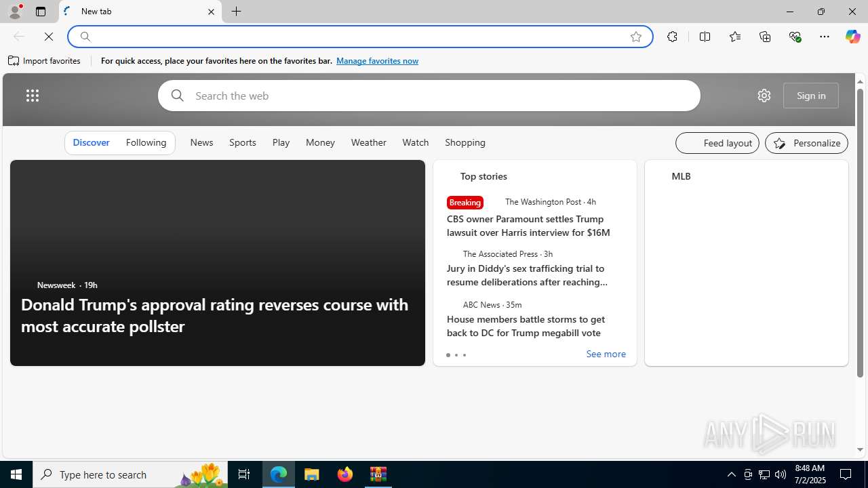
Task: Open Settings and more menu
Action: coord(825,37)
